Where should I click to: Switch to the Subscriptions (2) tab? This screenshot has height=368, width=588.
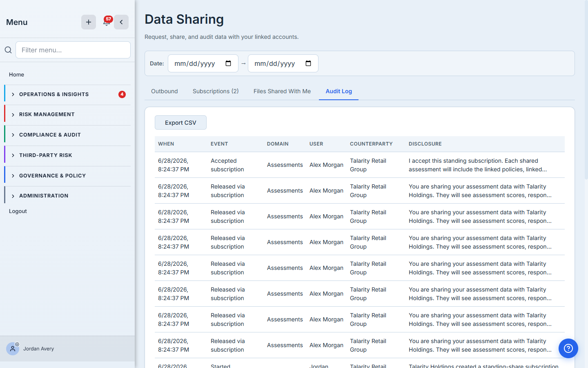click(216, 91)
